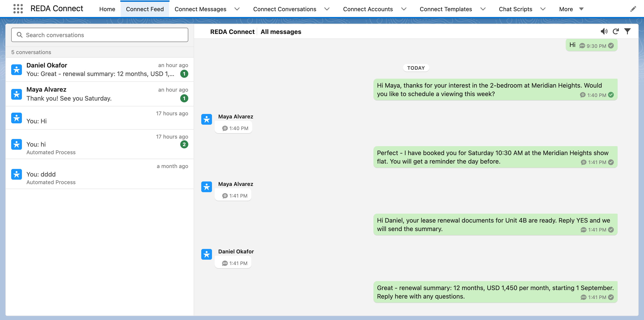Open the message filter funnel icon
This screenshot has height=320, width=644.
627,31
